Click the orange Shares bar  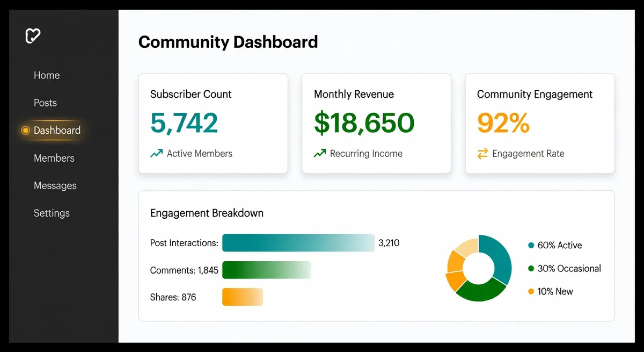tap(243, 297)
